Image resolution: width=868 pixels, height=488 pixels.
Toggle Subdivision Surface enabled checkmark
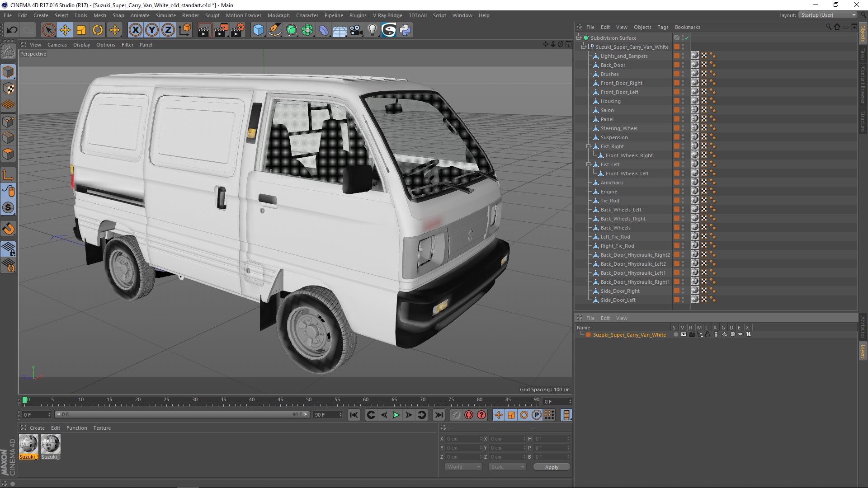(687, 38)
